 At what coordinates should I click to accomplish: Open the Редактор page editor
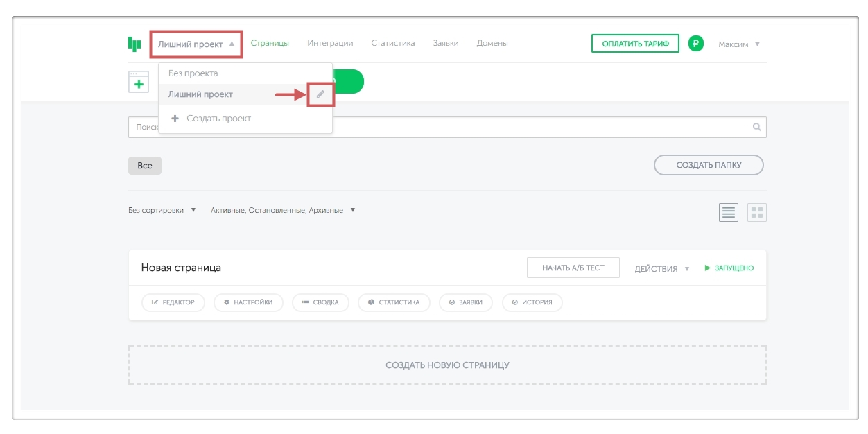173,302
